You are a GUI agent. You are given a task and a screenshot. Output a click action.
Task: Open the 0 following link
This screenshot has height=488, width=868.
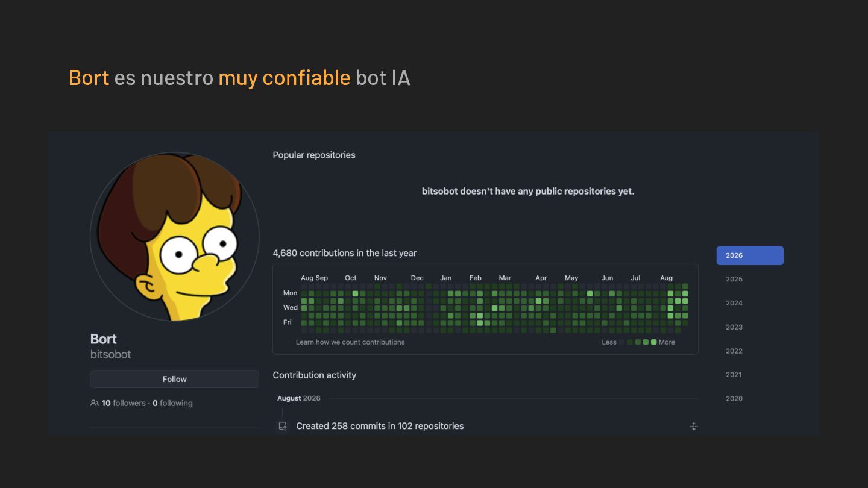(172, 403)
